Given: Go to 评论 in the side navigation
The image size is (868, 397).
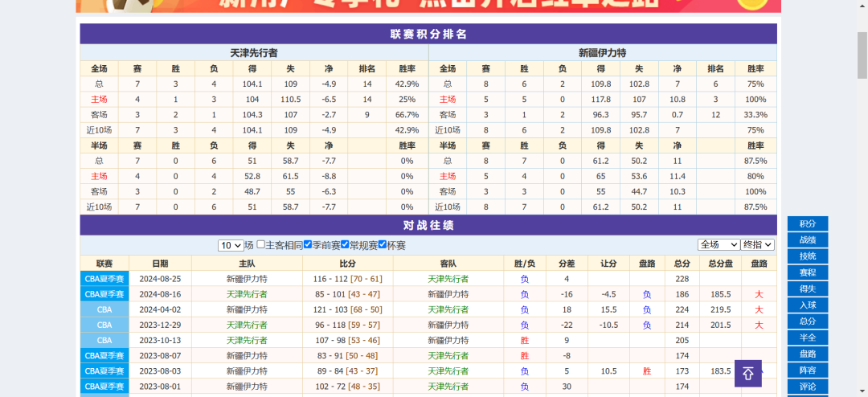Looking at the screenshot, I should 808,386.
